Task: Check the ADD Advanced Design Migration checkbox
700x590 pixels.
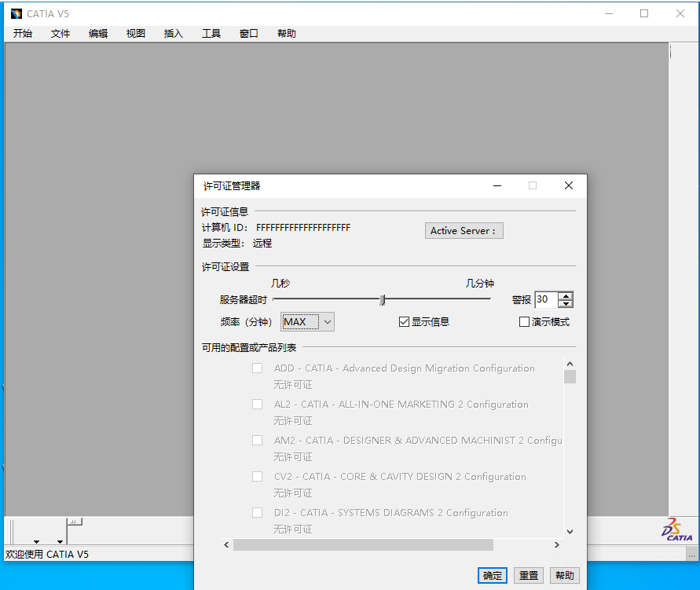Action: (257, 368)
